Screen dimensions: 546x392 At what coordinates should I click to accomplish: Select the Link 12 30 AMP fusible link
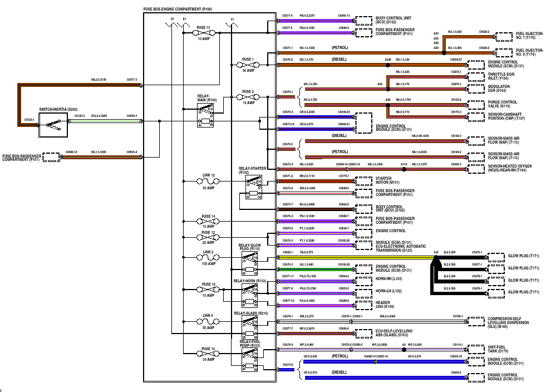click(208, 182)
